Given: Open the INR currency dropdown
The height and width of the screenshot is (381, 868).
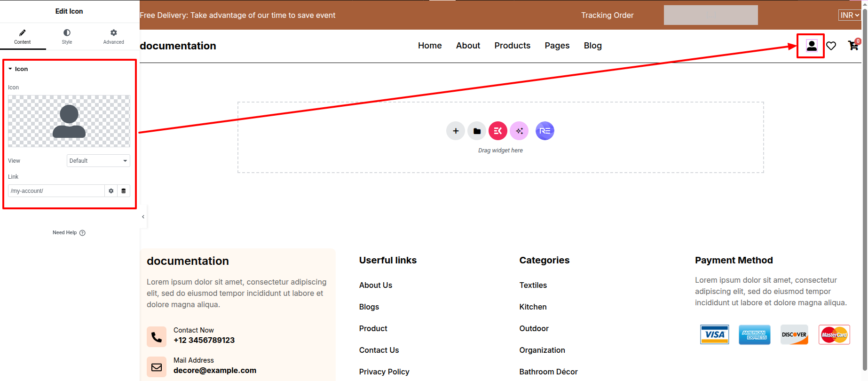Looking at the screenshot, I should coord(849,15).
